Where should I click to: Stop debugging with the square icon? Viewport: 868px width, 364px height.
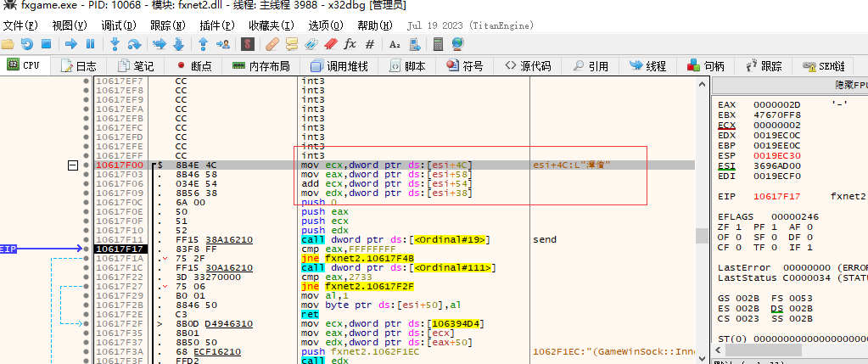coord(47,44)
